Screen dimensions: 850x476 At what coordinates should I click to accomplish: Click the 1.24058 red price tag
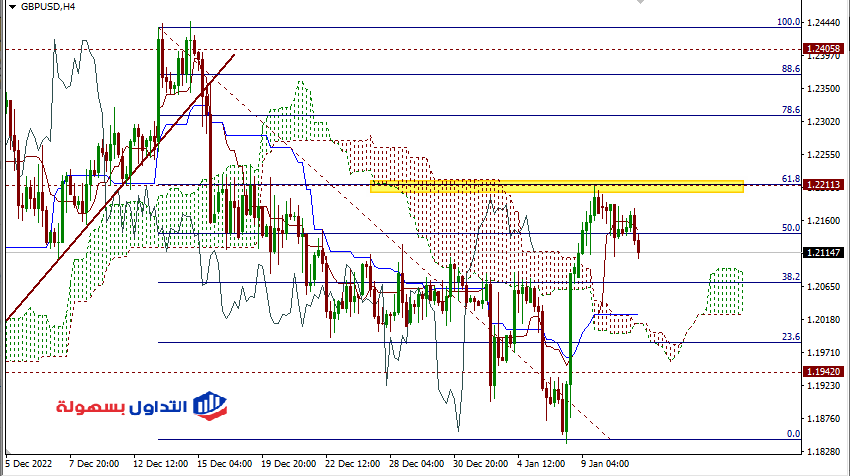(825, 48)
